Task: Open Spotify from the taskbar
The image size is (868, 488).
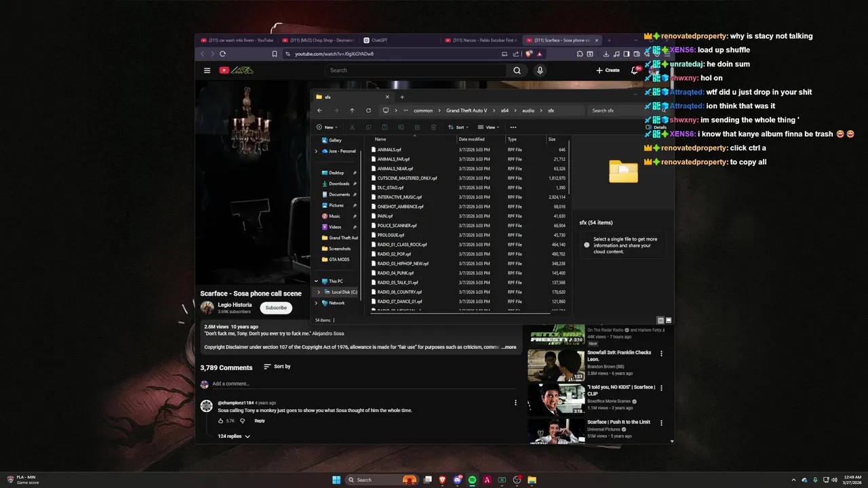Action: click(x=472, y=480)
